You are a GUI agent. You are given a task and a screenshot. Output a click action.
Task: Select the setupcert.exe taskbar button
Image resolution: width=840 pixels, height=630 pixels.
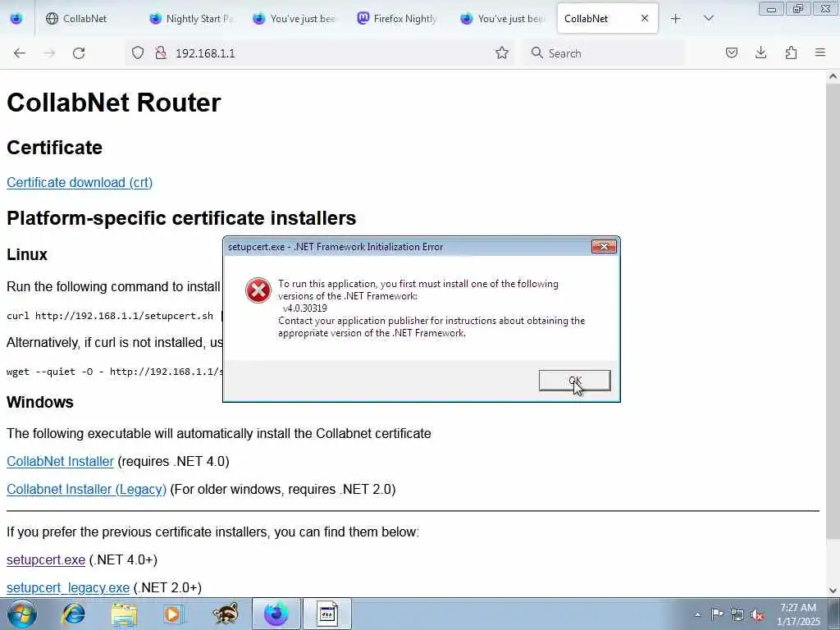point(327,614)
